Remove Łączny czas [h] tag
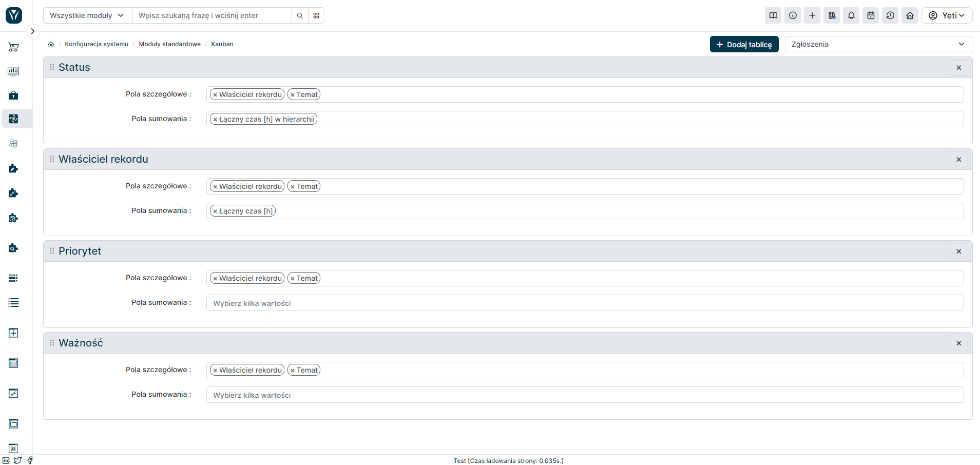The height and width of the screenshot is (465, 980). [x=215, y=211]
